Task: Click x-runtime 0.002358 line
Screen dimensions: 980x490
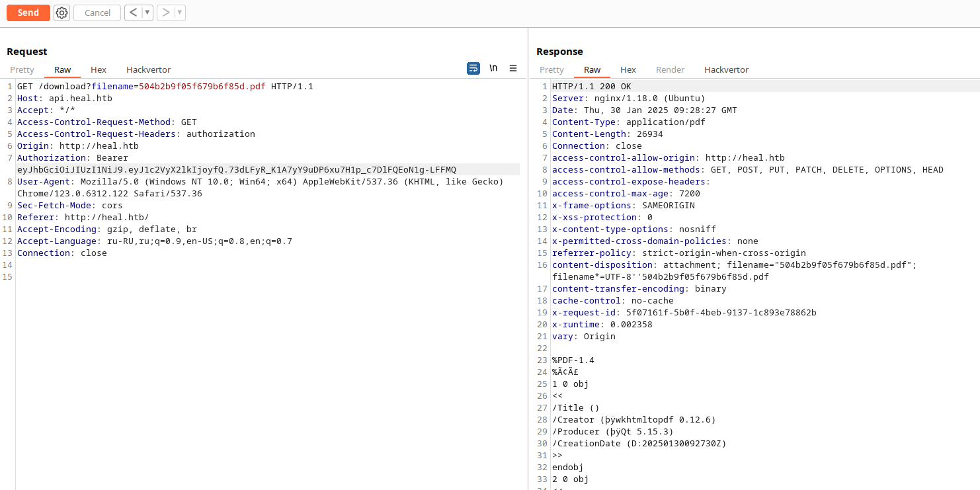Action: click(602, 324)
